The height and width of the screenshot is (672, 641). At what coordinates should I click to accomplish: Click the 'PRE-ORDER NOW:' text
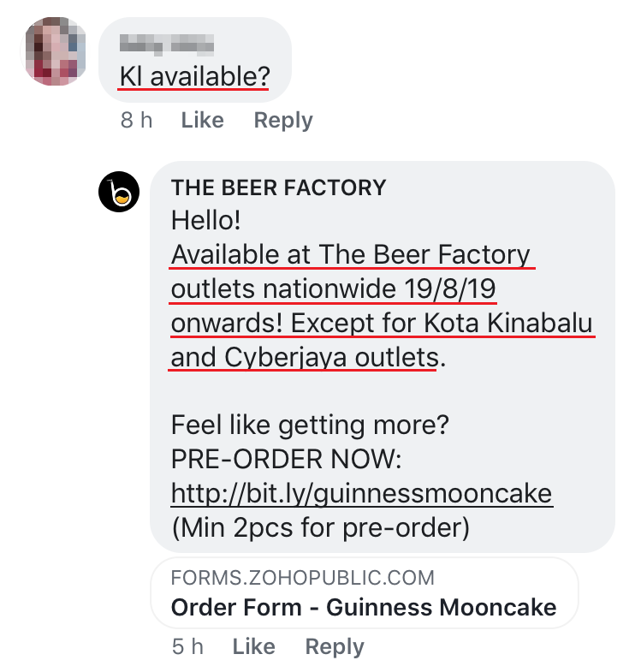(286, 459)
